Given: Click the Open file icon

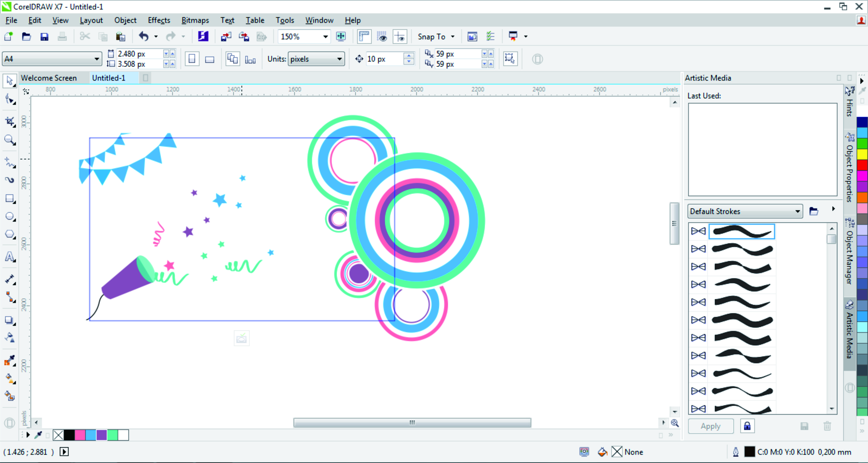Looking at the screenshot, I should [26, 36].
